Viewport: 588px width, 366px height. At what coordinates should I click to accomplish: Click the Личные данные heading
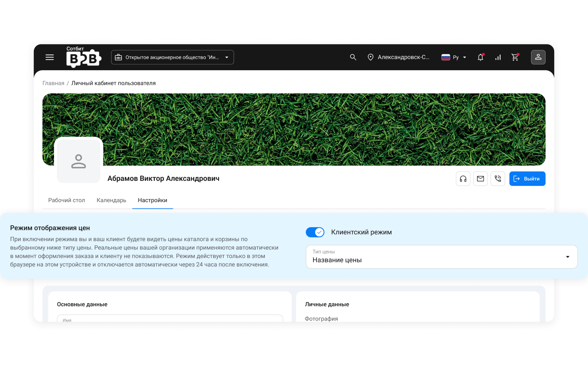coord(327,304)
